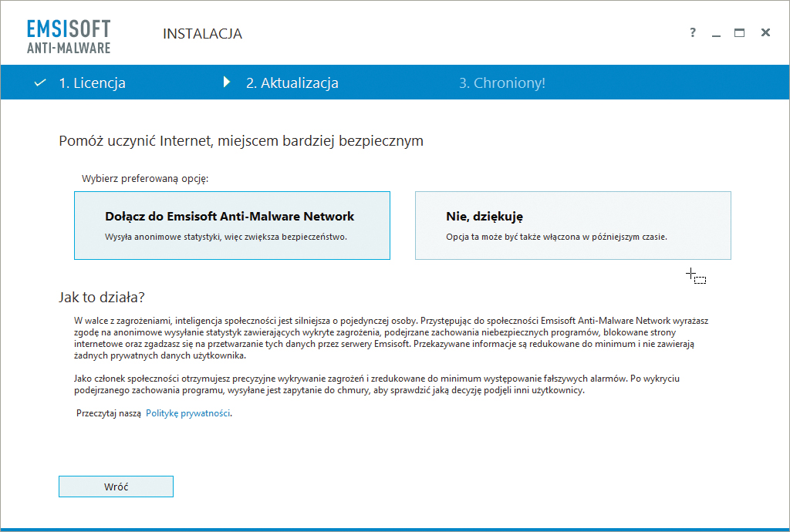790x532 pixels.
Task: Click the arrow icon beside Aktualizacja
Action: point(227,82)
